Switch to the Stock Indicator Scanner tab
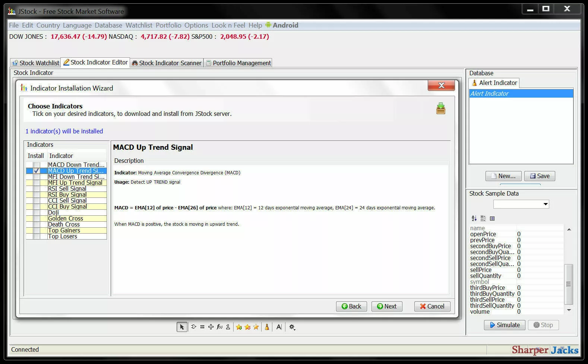The width and height of the screenshot is (588, 364). (167, 63)
